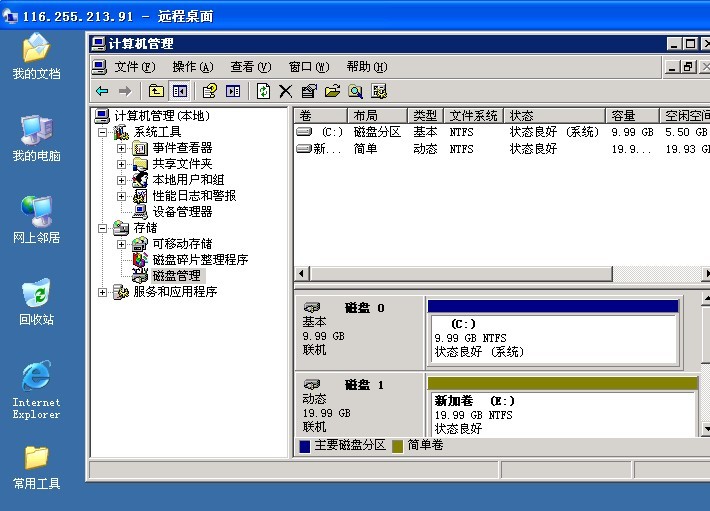The width and height of the screenshot is (710, 511).
Task: Open the 查看(V) menu
Action: click(x=250, y=67)
